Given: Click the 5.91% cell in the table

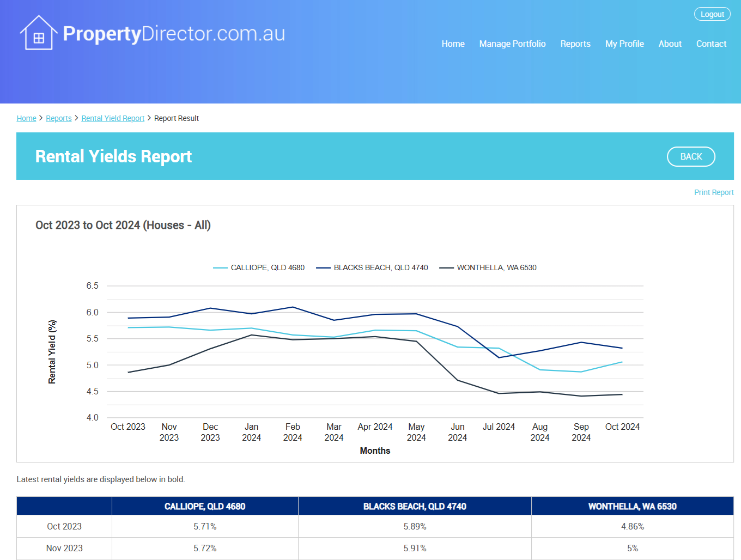Looking at the screenshot, I should (415, 548).
